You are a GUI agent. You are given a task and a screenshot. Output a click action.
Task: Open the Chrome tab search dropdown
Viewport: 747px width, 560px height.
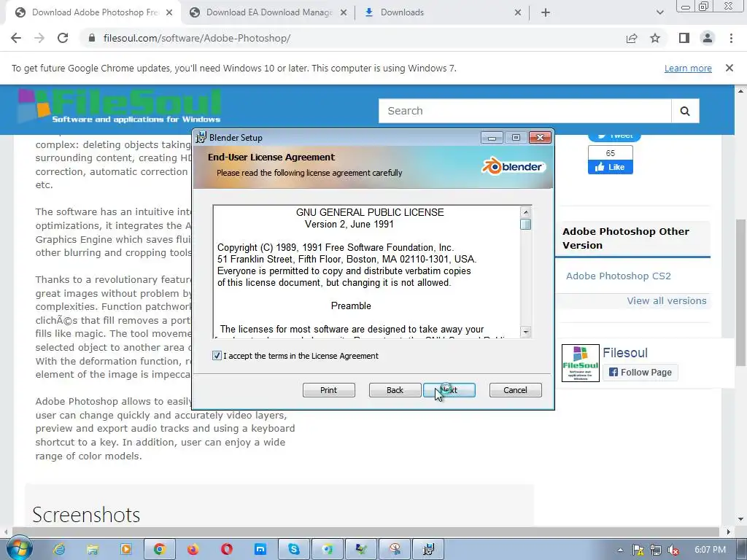pyautogui.click(x=659, y=13)
